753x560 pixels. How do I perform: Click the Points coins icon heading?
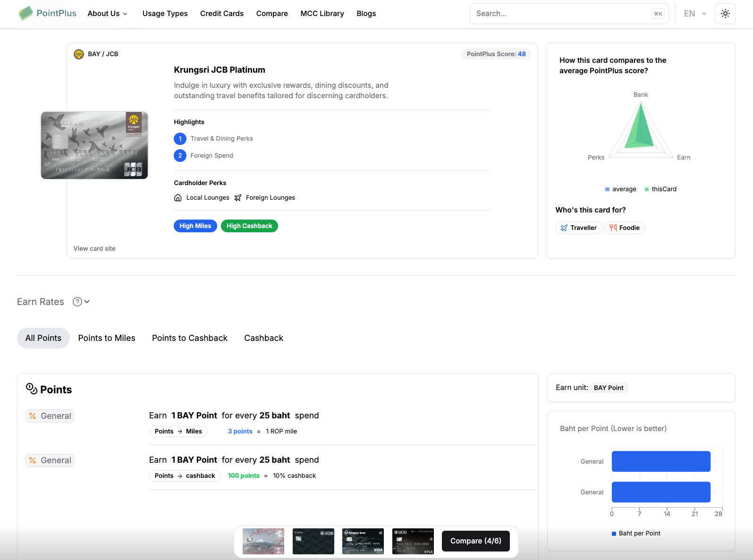pyautogui.click(x=32, y=389)
